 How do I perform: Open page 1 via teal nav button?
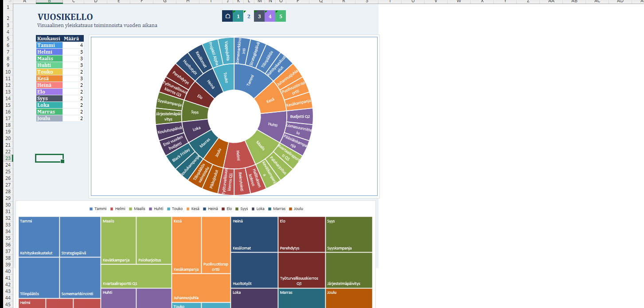tap(238, 16)
